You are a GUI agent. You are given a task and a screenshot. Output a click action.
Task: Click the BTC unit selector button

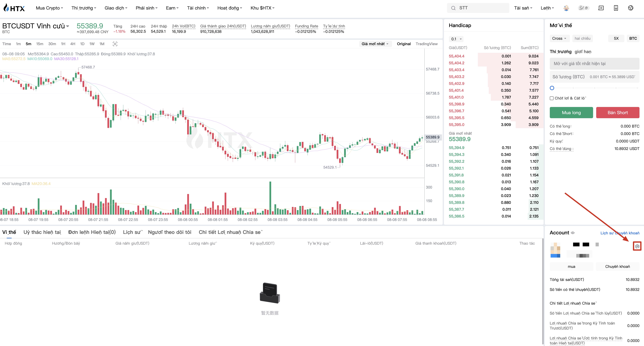click(633, 38)
